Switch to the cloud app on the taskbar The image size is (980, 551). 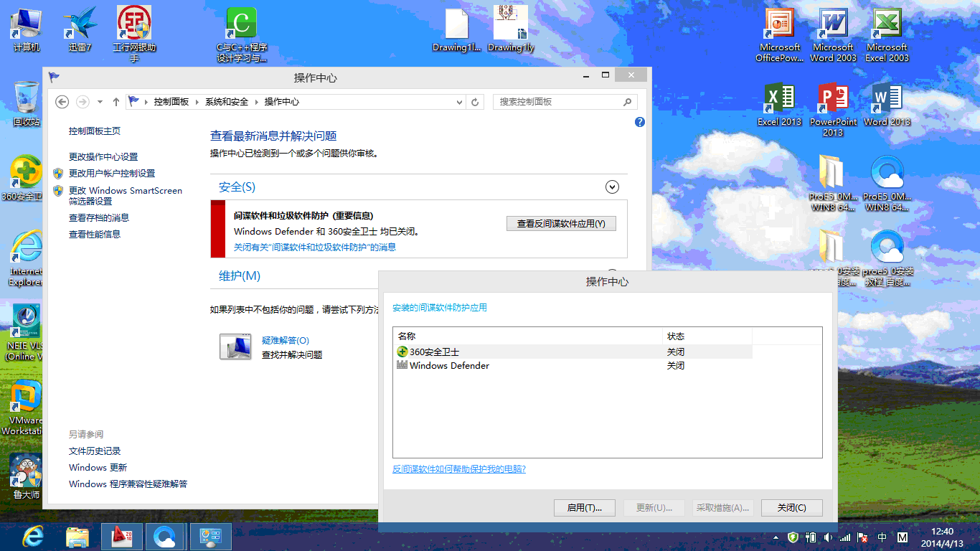pos(166,536)
